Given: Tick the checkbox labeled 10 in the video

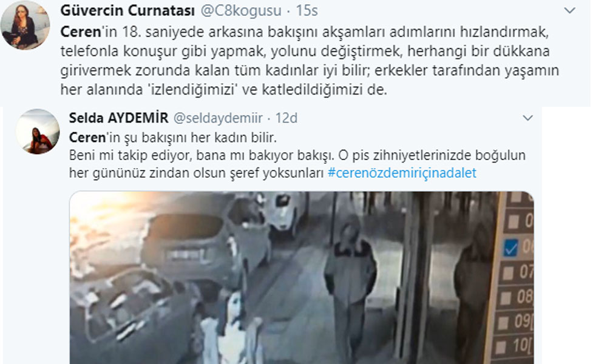Looking at the screenshot, I should click(x=500, y=347).
